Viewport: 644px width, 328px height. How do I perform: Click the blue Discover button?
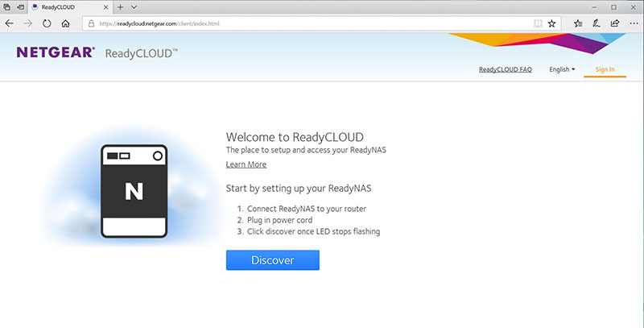click(273, 260)
